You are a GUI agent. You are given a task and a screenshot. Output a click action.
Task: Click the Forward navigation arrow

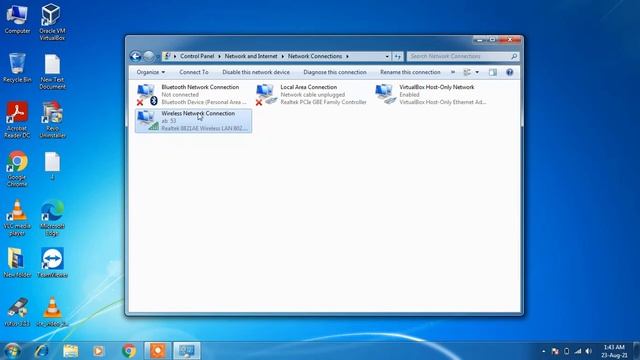[149, 56]
